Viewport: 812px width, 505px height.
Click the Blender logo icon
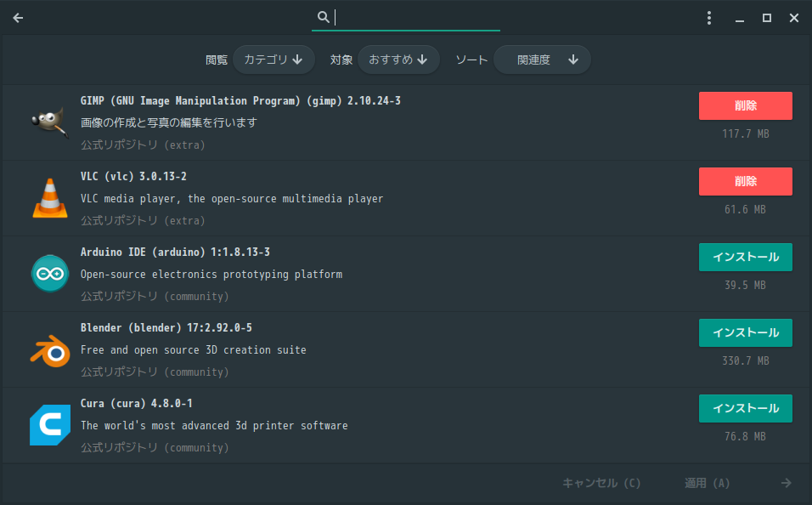click(x=50, y=350)
